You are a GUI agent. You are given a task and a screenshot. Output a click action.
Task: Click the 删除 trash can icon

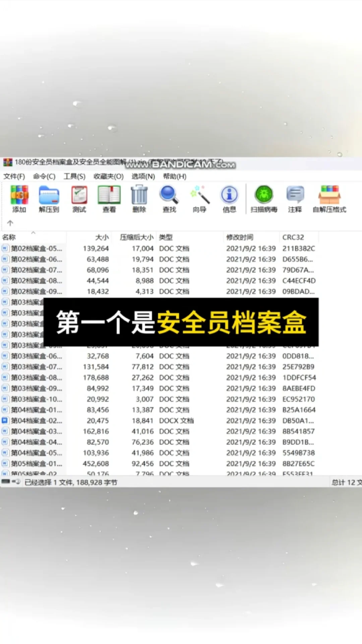pos(139,195)
